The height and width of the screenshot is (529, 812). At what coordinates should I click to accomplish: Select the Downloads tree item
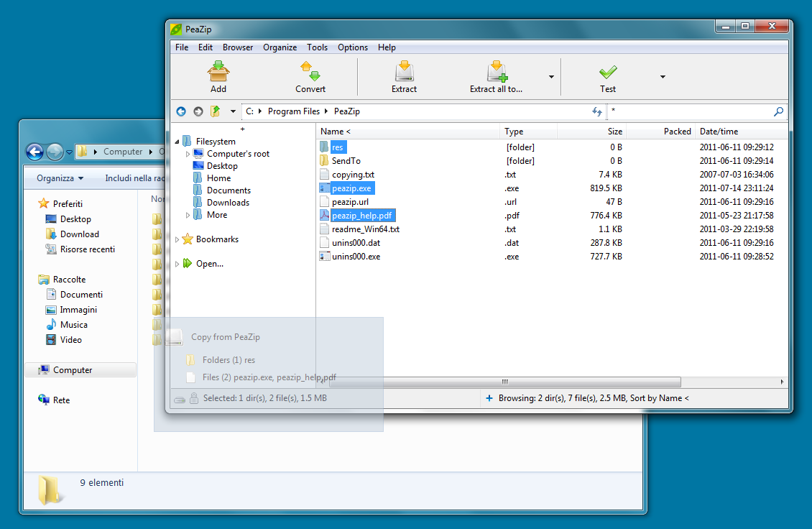click(x=228, y=203)
